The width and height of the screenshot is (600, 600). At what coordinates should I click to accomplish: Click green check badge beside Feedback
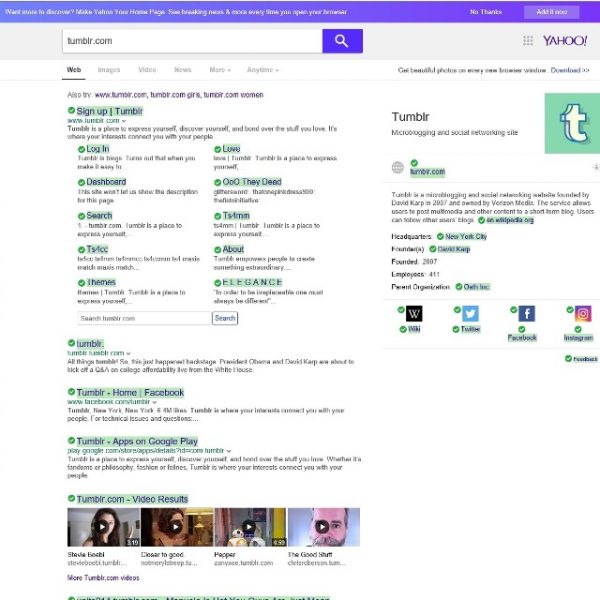568,359
